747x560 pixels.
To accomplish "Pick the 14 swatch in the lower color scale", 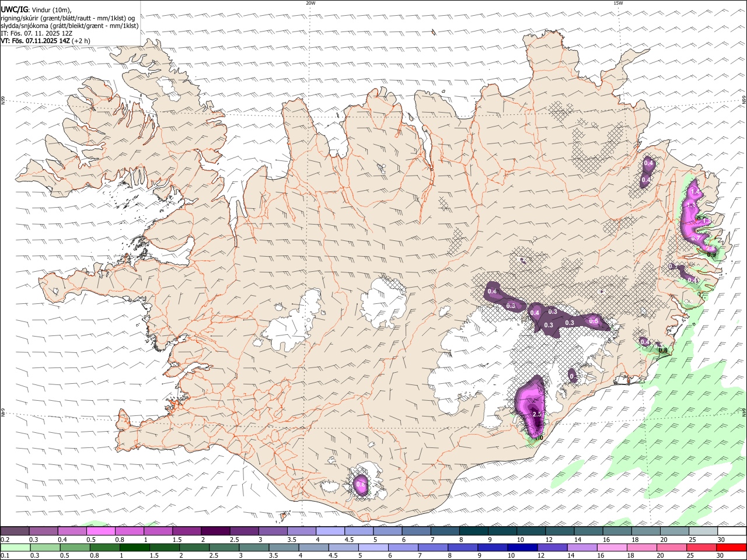I will pyautogui.click(x=582, y=547).
